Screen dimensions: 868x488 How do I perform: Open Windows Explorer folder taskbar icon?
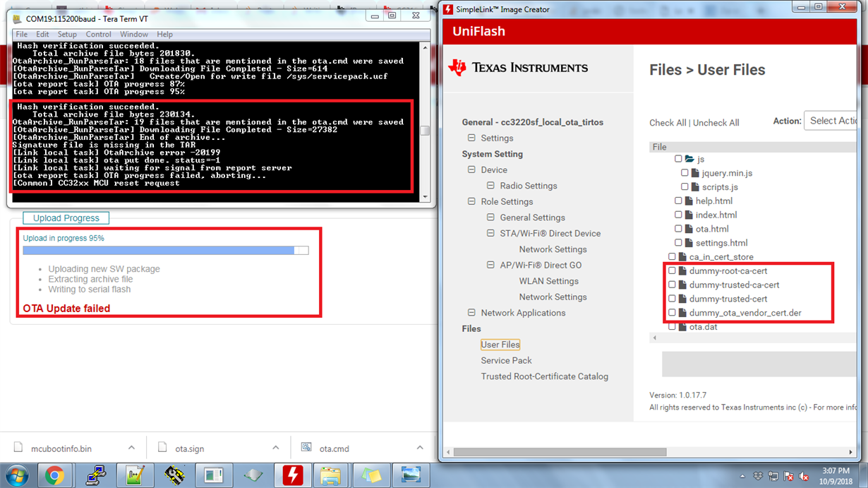coord(331,475)
